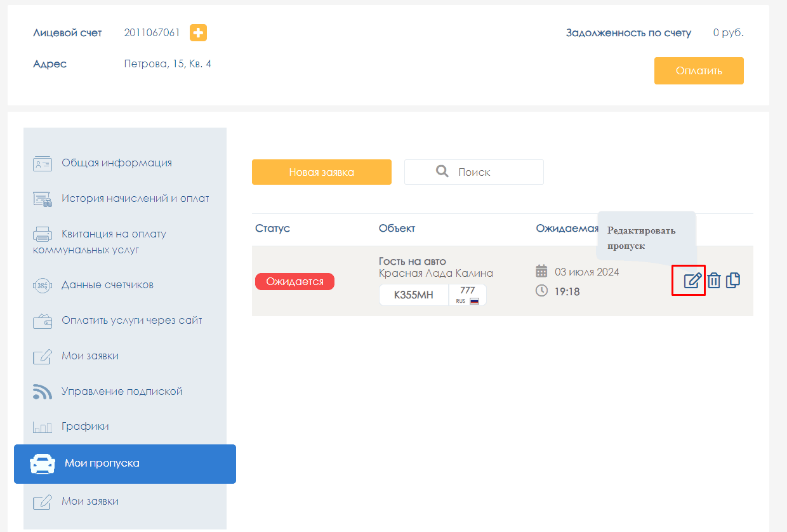
Task: Click the plus icon beside account number
Action: coord(198,33)
